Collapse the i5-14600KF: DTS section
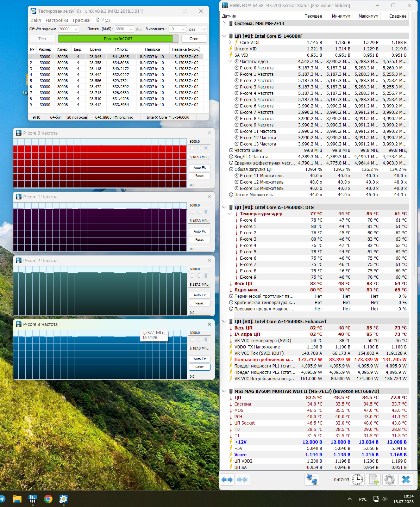420x507 pixels. coord(224,207)
